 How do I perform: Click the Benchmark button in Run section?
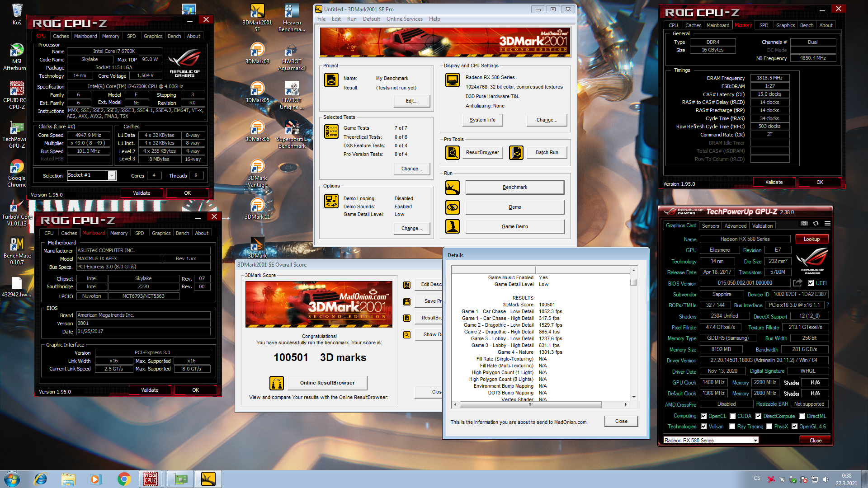(515, 187)
